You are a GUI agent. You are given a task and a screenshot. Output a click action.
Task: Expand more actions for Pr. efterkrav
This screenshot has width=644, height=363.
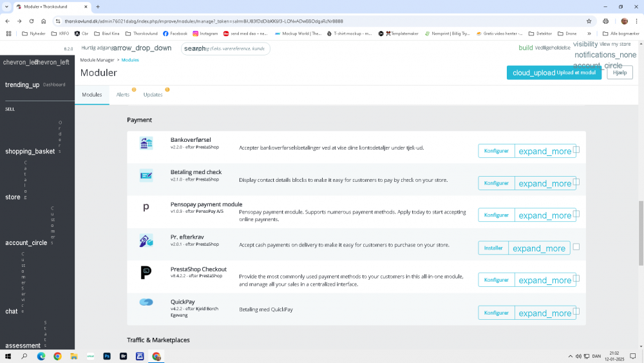coord(539,248)
